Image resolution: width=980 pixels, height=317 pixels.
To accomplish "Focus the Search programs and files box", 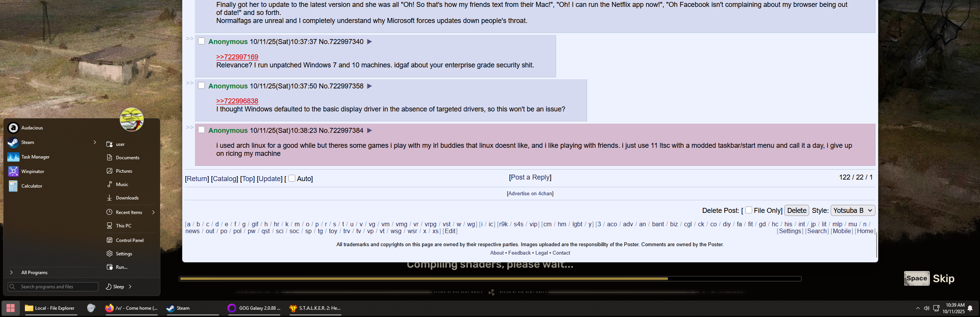I will [53, 287].
